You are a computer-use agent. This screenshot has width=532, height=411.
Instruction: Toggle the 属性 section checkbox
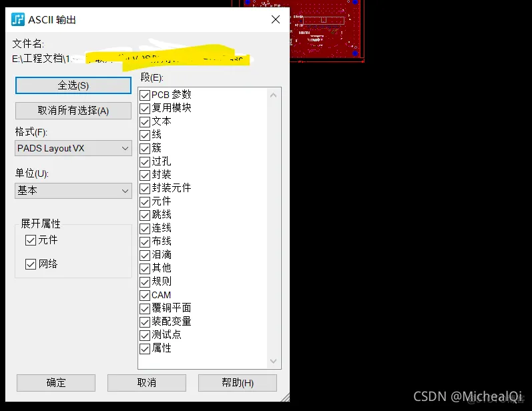pos(145,349)
